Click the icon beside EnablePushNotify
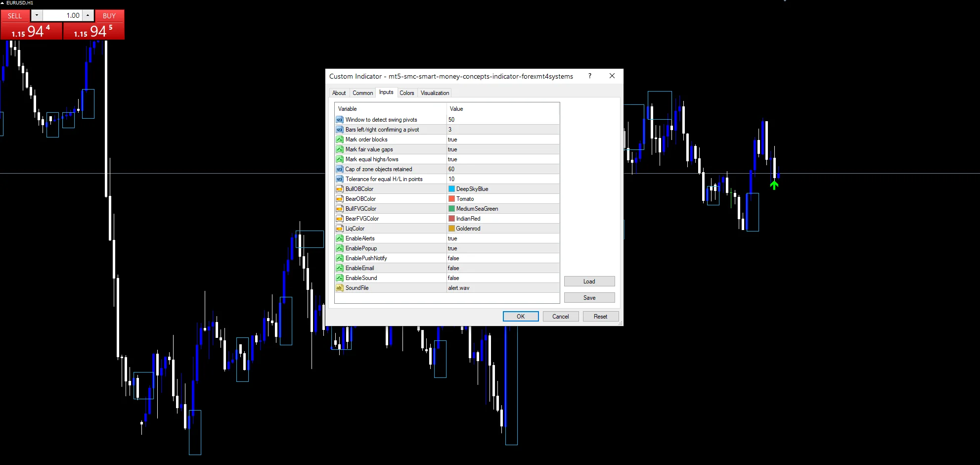The height and width of the screenshot is (465, 980). [339, 258]
